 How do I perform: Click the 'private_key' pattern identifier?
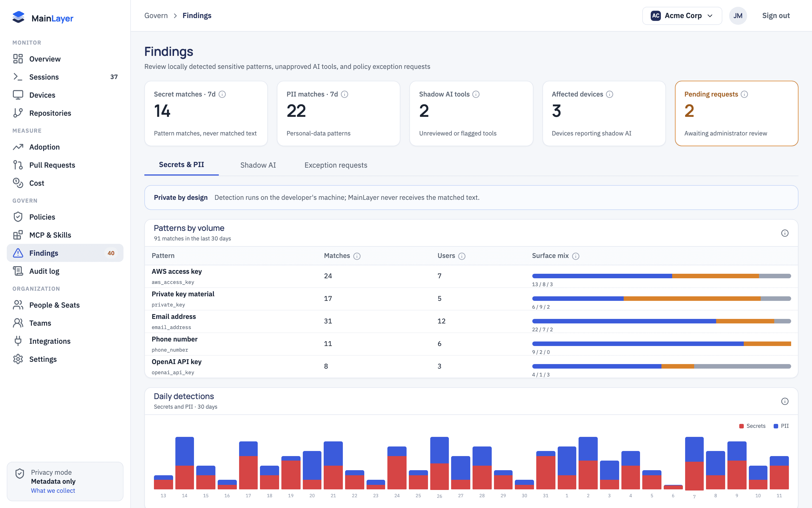coord(168,305)
